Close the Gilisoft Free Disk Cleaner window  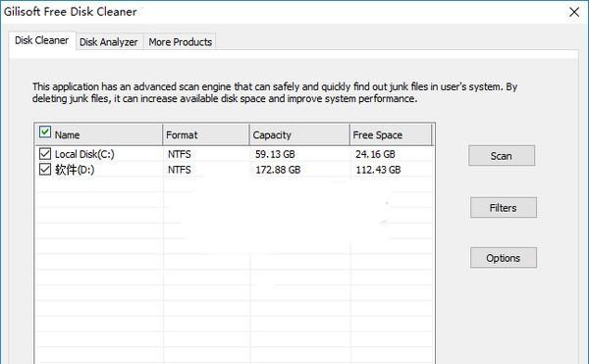(574, 12)
